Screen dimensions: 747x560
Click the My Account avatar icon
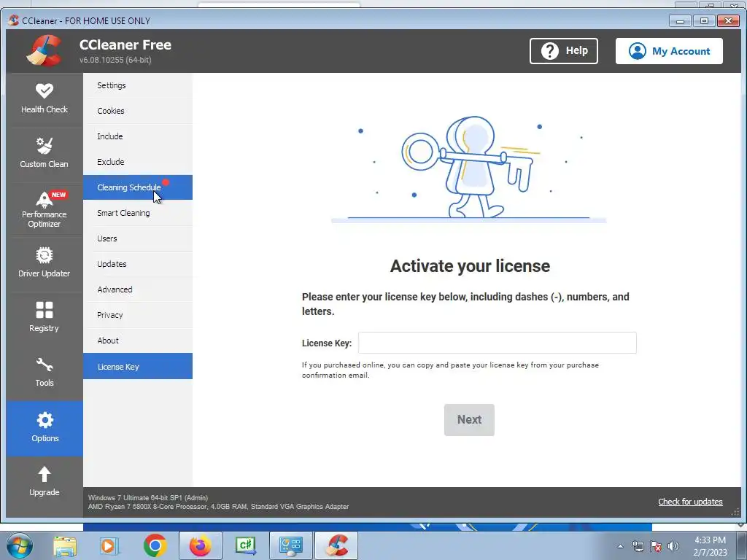(x=638, y=51)
